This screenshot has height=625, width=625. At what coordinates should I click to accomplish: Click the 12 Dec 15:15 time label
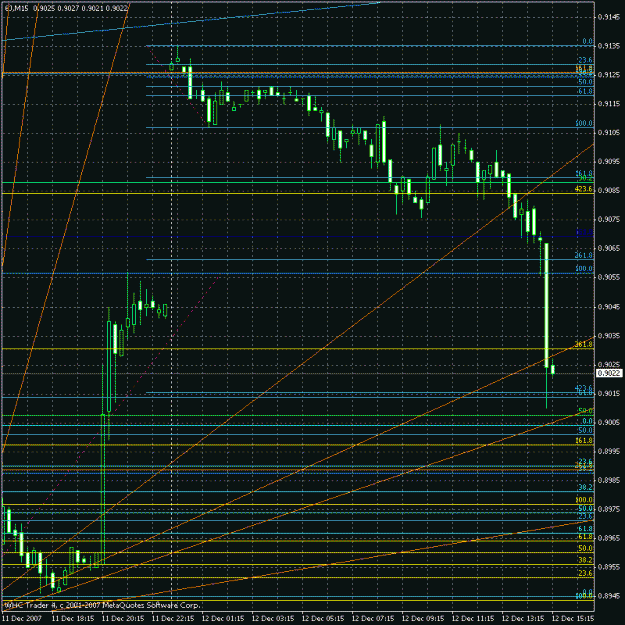(573, 618)
